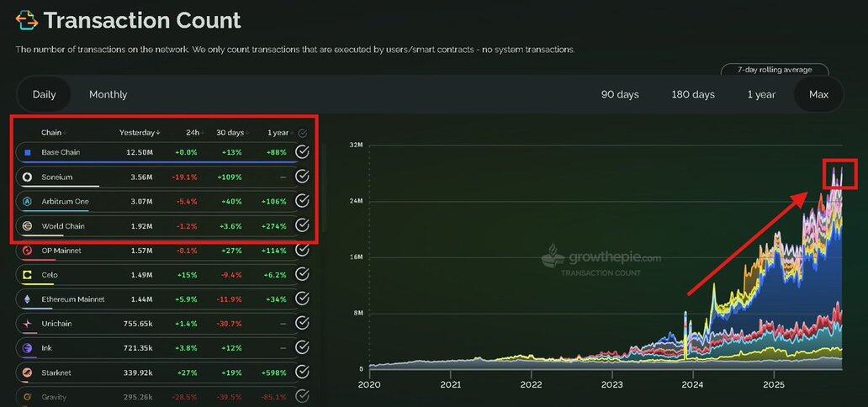Viewport: 868px width, 407px height.
Task: Toggle the Ethereum Mainnet row checkmark
Action: coord(302,299)
